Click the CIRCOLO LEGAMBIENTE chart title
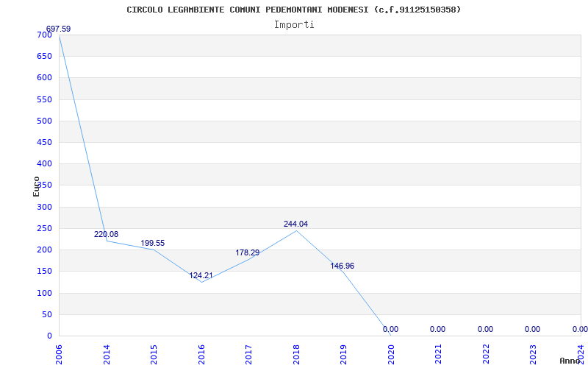The height and width of the screenshot is (368, 588). (x=294, y=10)
